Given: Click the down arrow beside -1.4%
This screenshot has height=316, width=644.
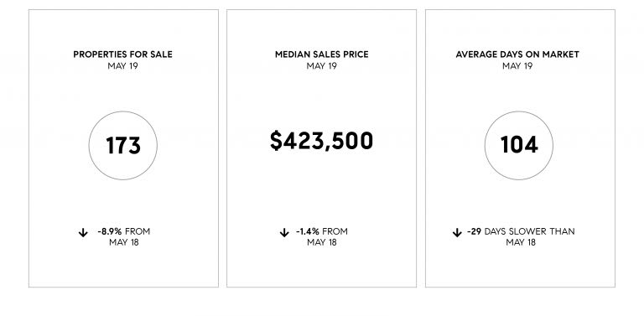Looking at the screenshot, I should [284, 233].
